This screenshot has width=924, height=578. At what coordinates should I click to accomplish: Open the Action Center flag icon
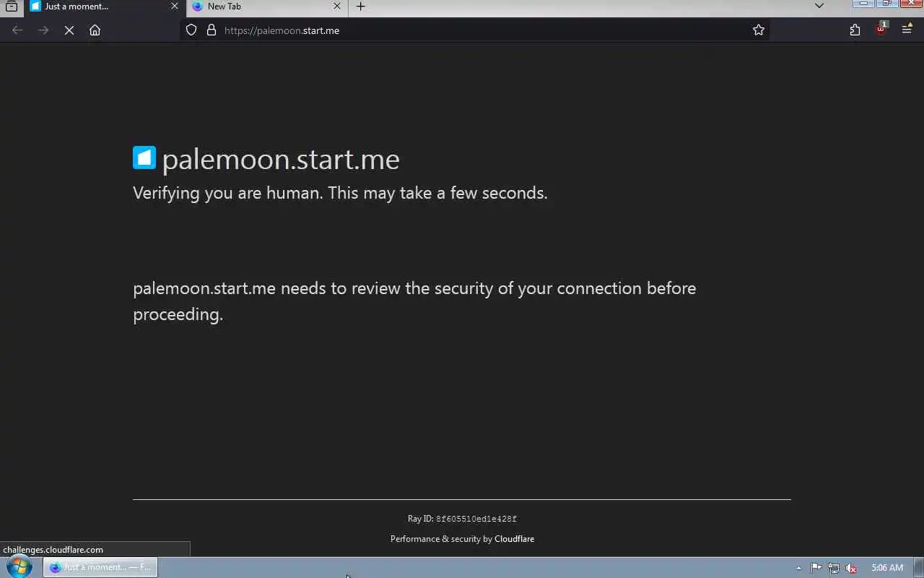click(x=816, y=568)
